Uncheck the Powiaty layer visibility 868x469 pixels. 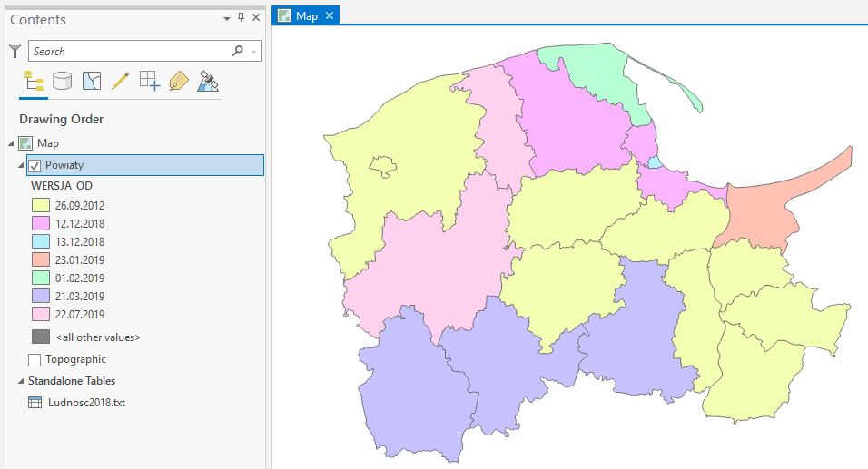[x=35, y=165]
